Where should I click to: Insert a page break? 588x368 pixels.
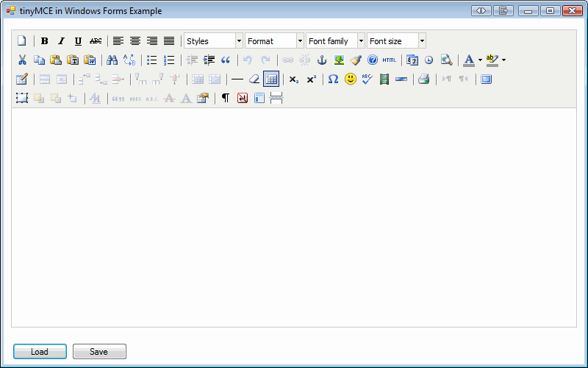point(276,98)
